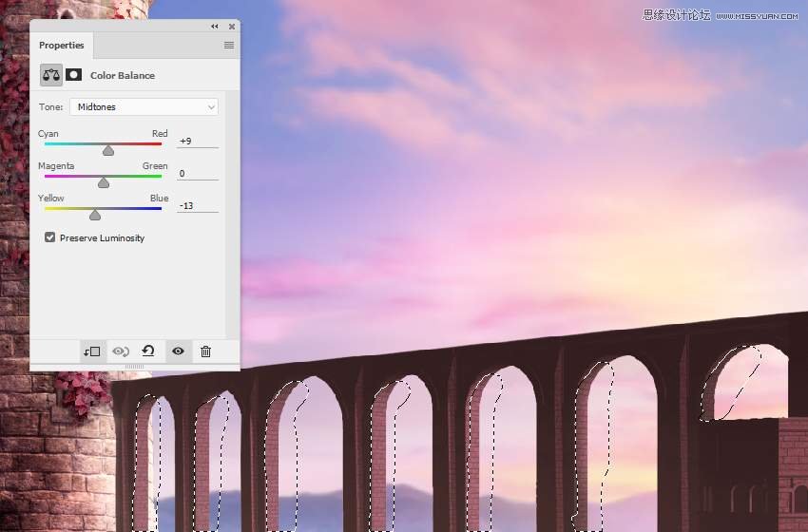
Task: Collapse panel with double-arrow icon
Action: [x=215, y=27]
